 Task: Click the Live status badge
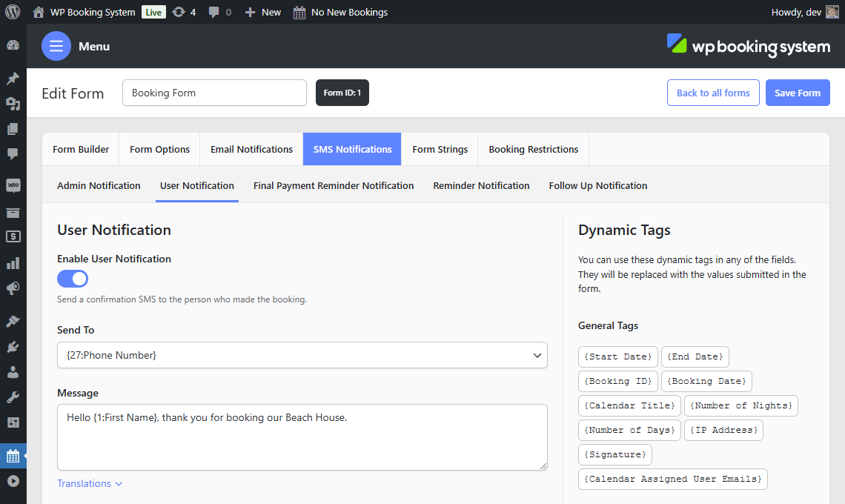pos(153,12)
